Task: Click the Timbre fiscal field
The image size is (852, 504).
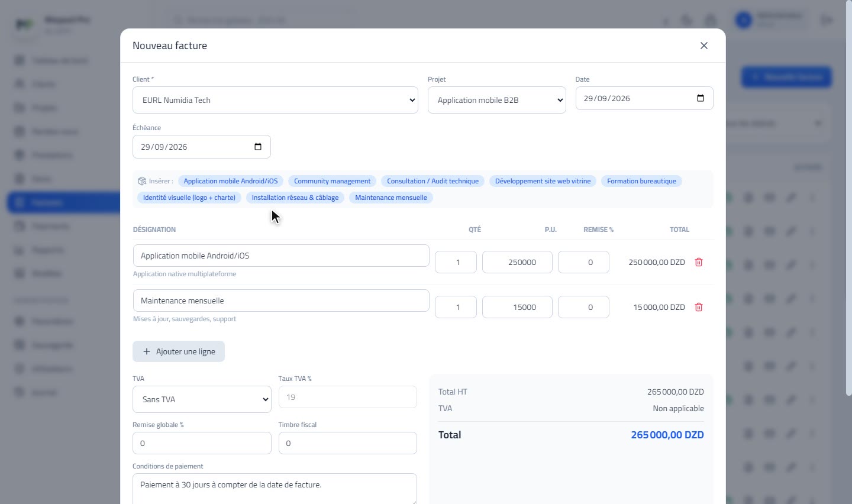Action: [x=348, y=443]
